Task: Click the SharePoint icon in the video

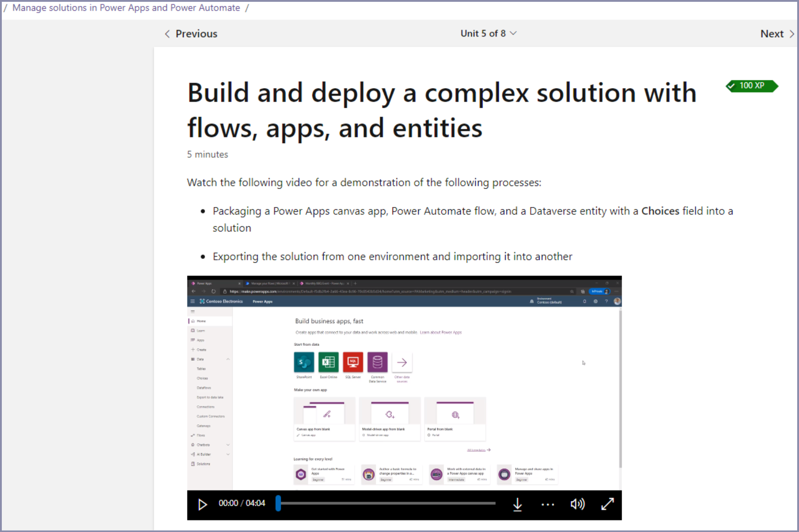Action: coord(304,362)
